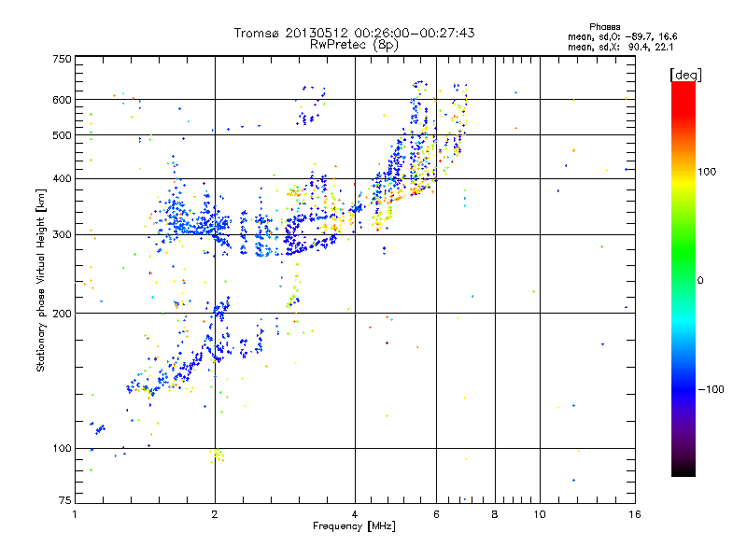Screen dimensions: 747x560
Task: Click the y-axis label '750'
Action: tap(62, 59)
